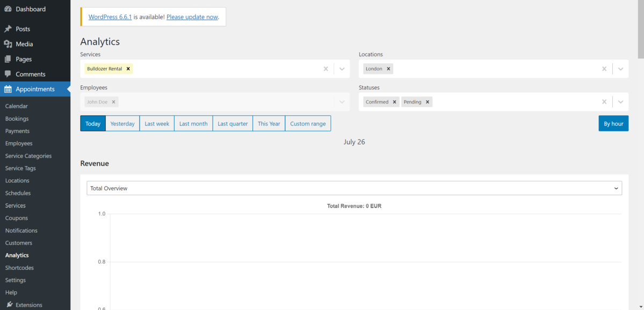
Task: Click the By hour button
Action: click(613, 123)
